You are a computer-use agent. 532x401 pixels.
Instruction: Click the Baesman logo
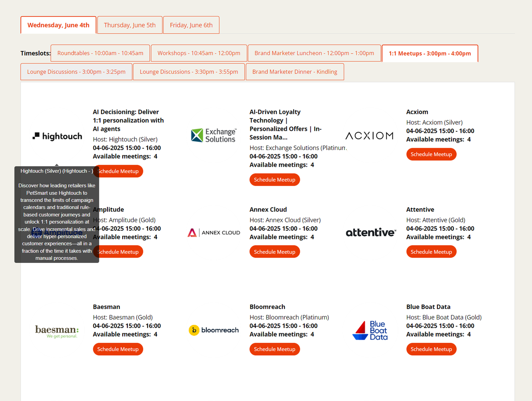click(57, 331)
